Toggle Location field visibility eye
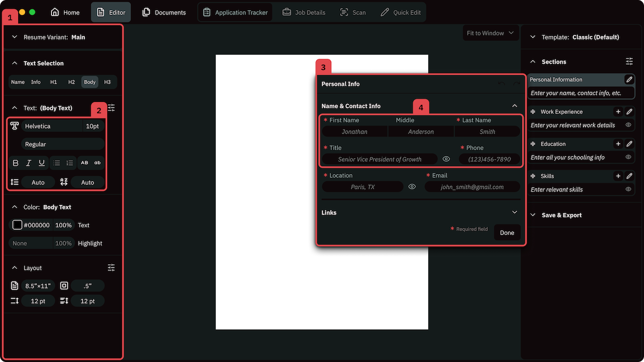Viewport: 644px width, 362px height. [412, 187]
